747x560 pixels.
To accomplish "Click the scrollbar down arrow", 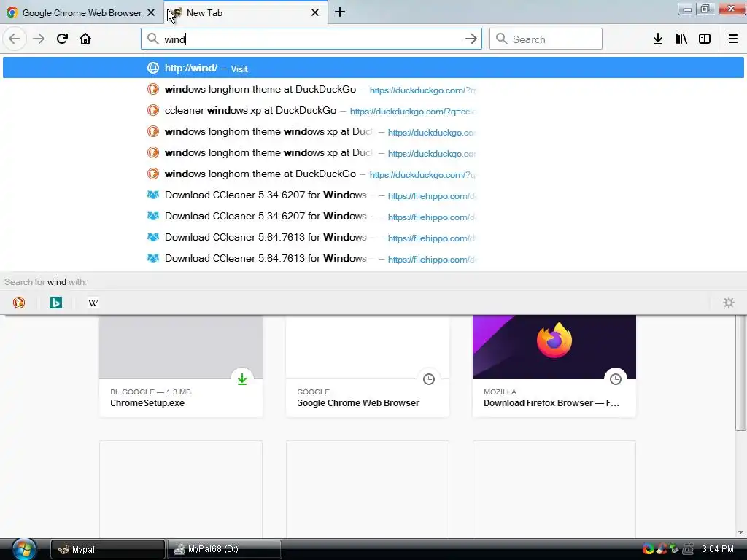I will tap(741, 532).
